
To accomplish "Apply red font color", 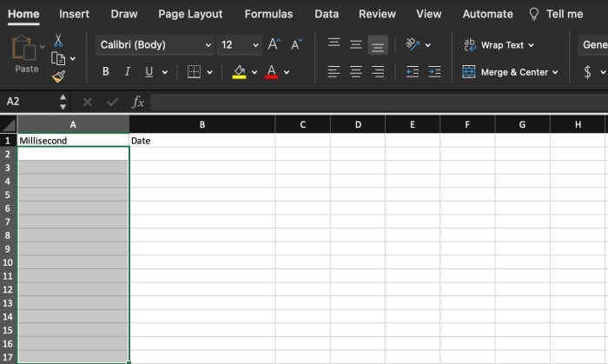I will point(271,72).
